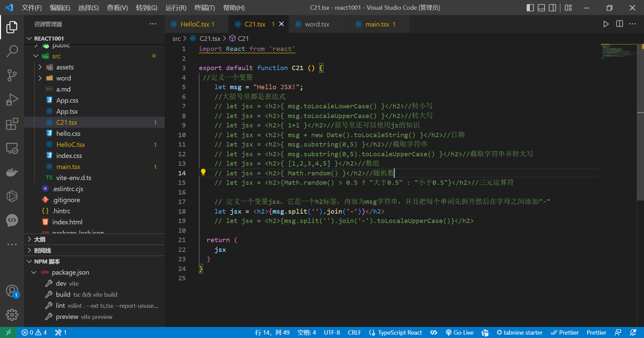Expand the assets folder
This screenshot has width=644, height=338.
pos(65,67)
